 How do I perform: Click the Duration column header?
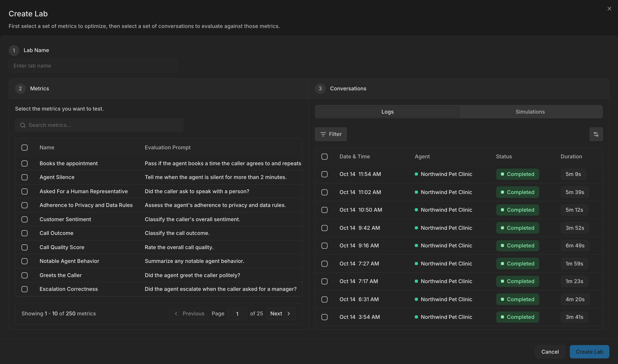[x=571, y=156]
